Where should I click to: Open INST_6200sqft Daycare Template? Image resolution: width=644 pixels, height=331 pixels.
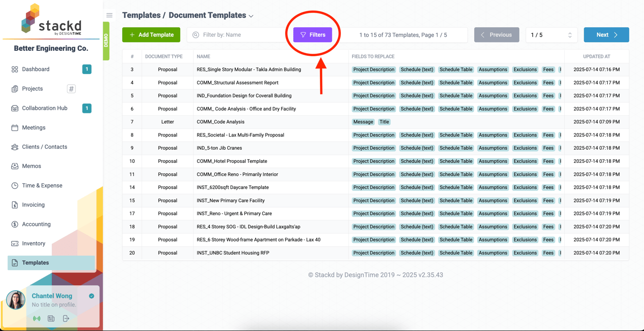click(233, 187)
